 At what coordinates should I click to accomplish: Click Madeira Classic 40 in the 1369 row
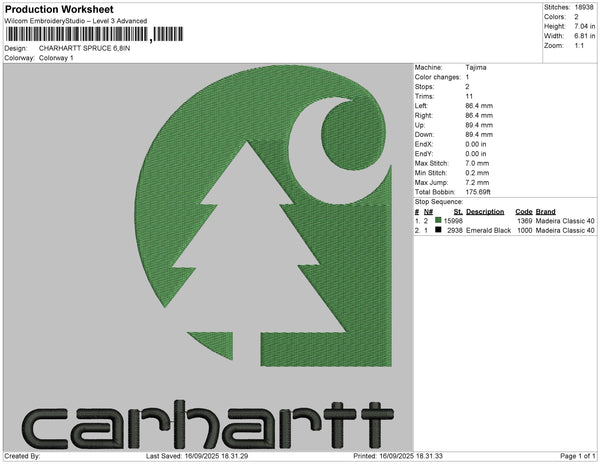565,221
